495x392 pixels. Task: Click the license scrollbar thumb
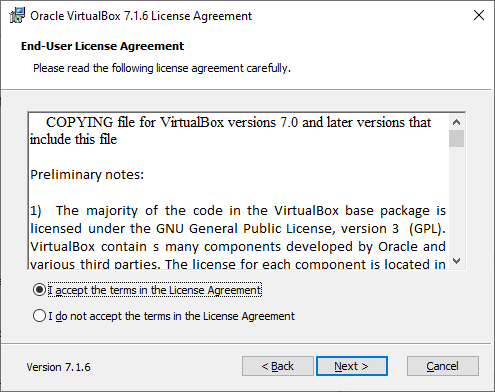(x=456, y=138)
